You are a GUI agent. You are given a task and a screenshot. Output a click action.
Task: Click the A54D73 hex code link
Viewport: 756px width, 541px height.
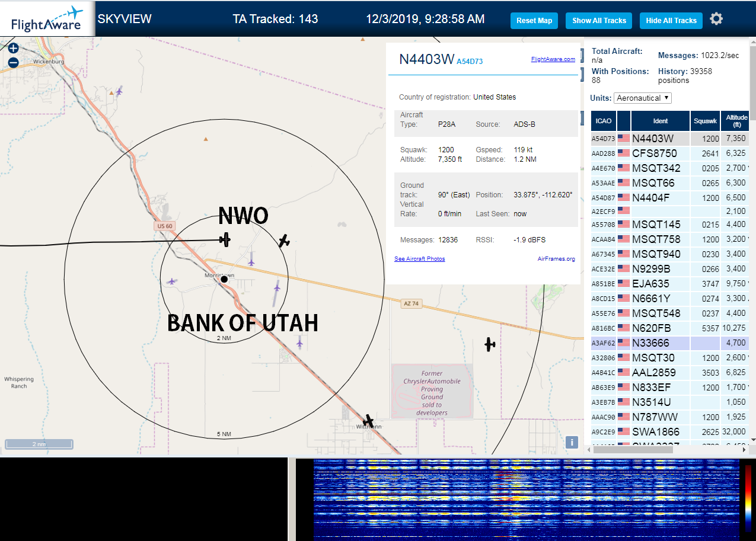coord(470,61)
